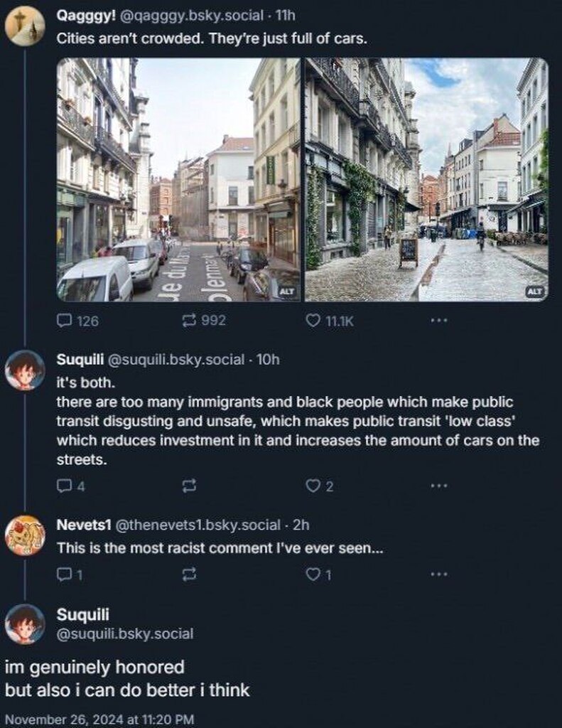Like Nevets1's comment with 1 like

313,574
